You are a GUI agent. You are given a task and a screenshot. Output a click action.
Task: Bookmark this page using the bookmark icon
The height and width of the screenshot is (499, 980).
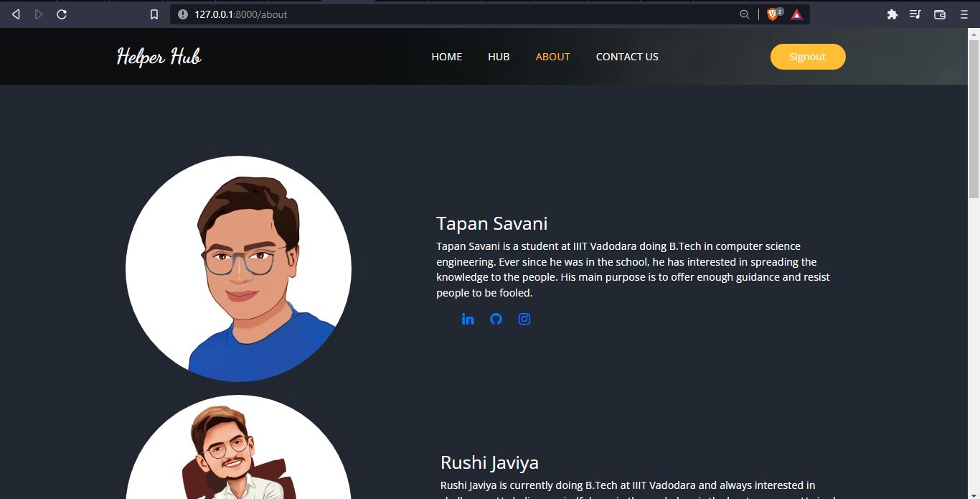click(x=154, y=14)
